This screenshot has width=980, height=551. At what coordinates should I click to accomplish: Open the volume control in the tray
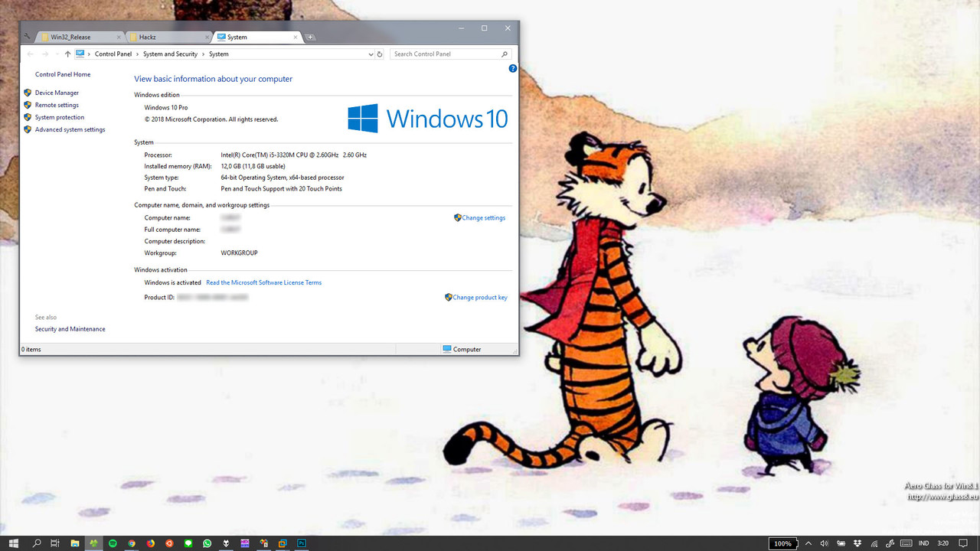(x=825, y=543)
